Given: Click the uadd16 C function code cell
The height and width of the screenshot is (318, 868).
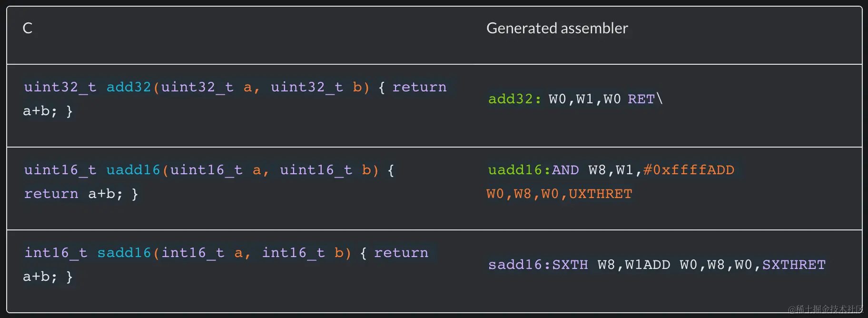Looking at the screenshot, I should (209, 182).
